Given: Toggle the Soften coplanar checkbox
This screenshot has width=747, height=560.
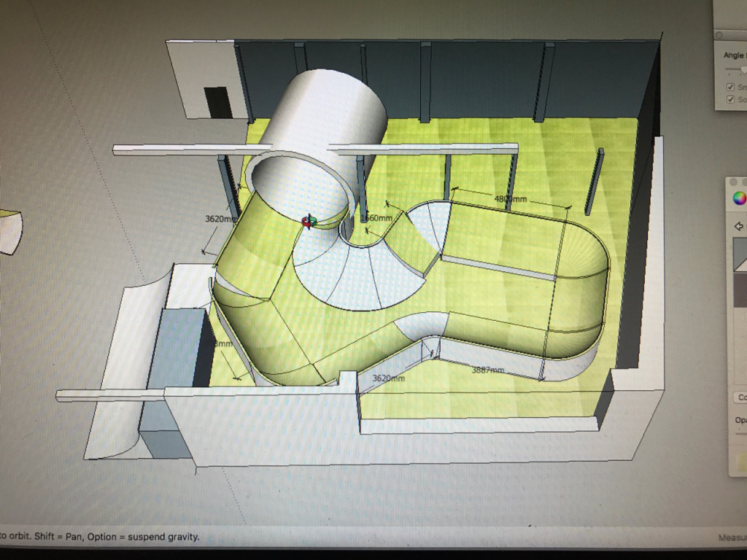Looking at the screenshot, I should pyautogui.click(x=730, y=99).
